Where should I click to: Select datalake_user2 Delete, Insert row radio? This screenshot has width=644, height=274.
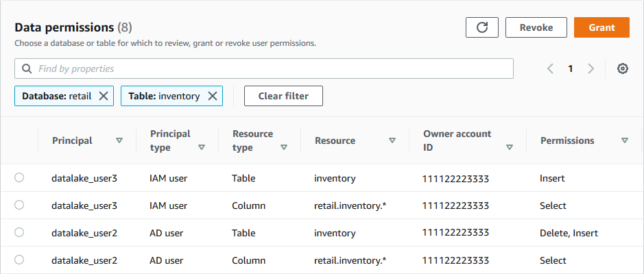click(x=19, y=232)
